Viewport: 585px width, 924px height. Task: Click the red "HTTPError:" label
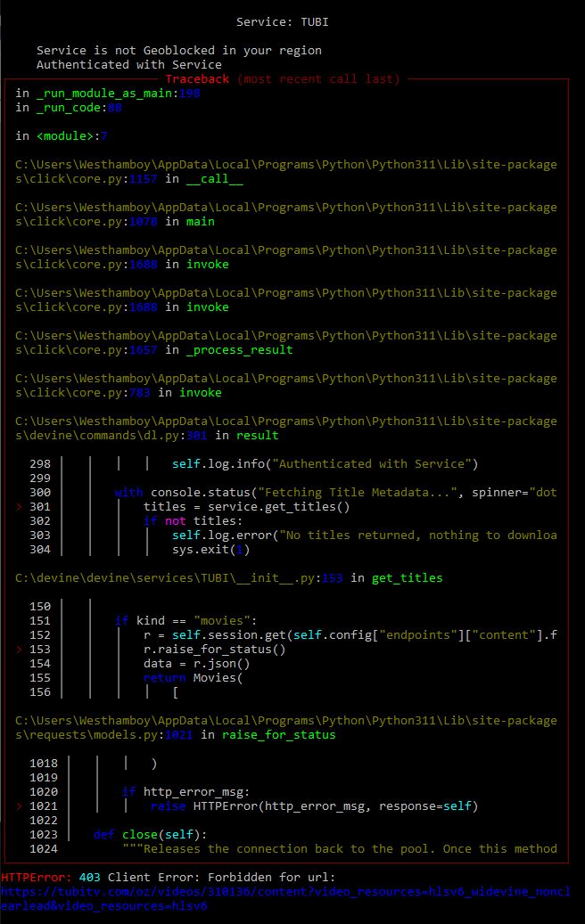coord(37,878)
